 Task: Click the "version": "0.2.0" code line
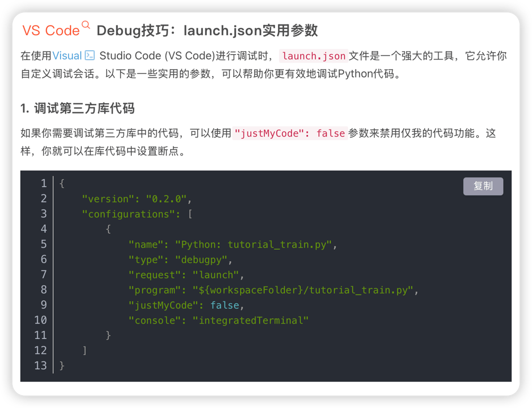[137, 199]
